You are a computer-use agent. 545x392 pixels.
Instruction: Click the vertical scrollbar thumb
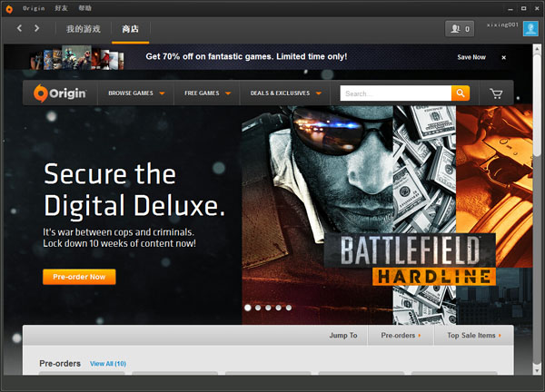tap(537, 104)
